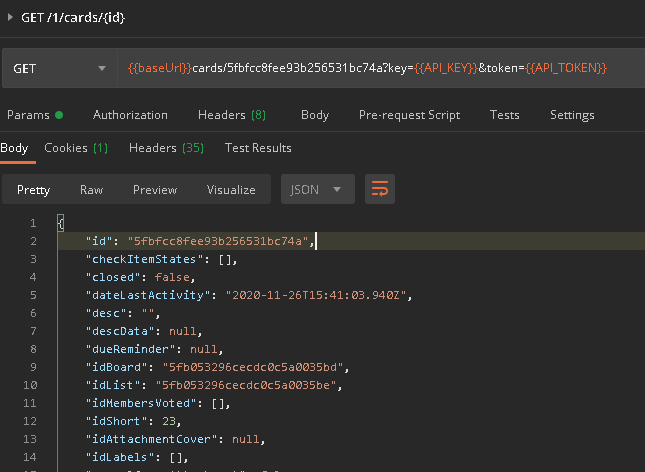Open the Tests tab
Viewport: 645px width, 472px height.
pos(504,115)
